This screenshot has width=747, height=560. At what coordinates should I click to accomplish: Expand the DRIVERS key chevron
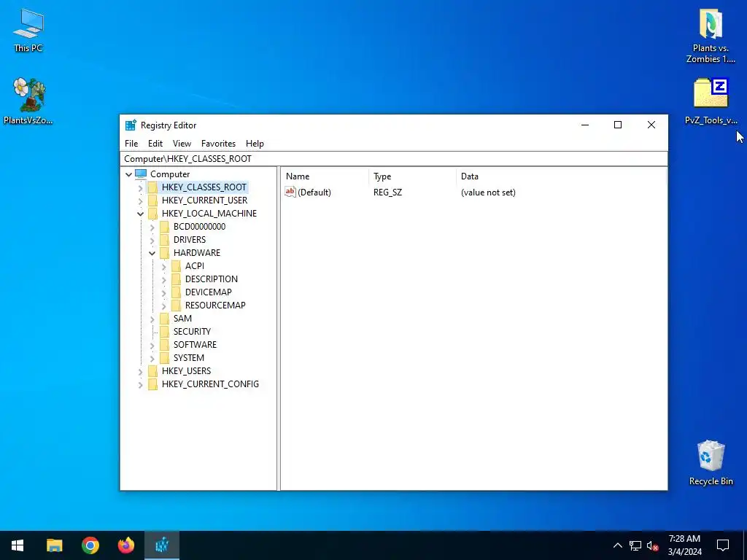(x=152, y=240)
